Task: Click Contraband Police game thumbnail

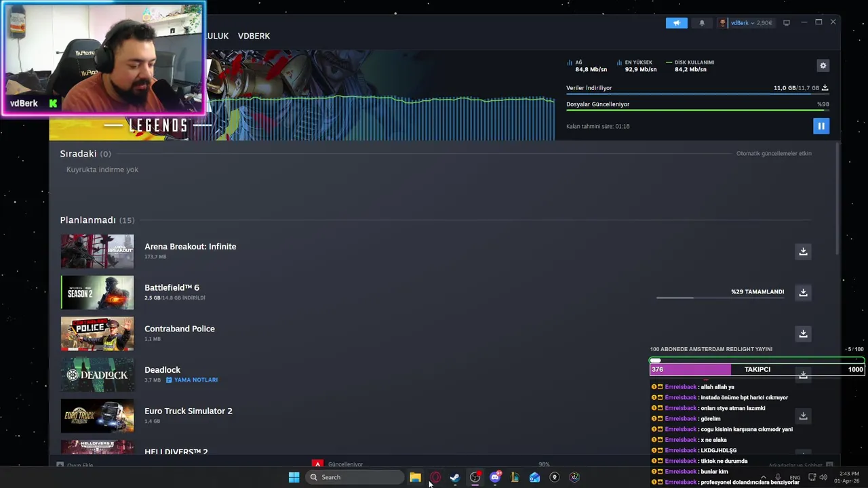Action: pos(98,333)
